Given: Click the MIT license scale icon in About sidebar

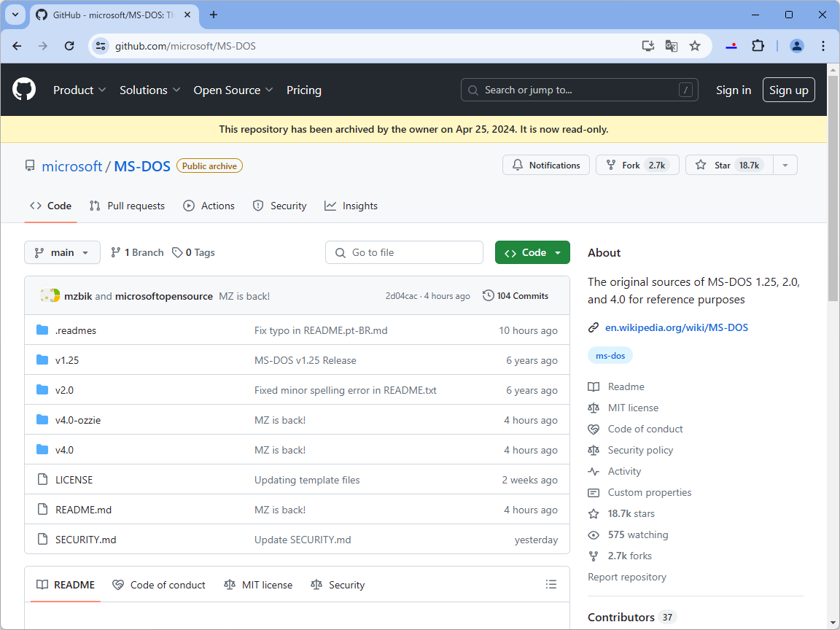Looking at the screenshot, I should [x=594, y=408].
